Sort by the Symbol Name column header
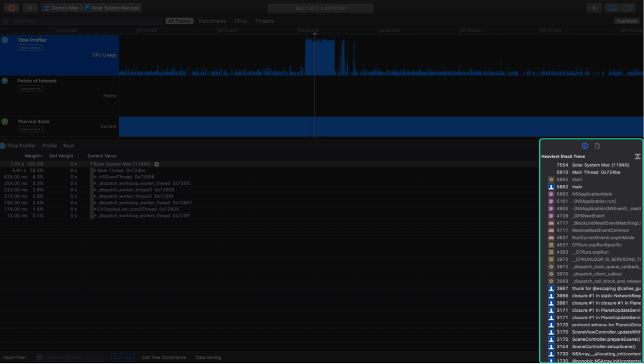Screen dimensions: 644x364 102,156
